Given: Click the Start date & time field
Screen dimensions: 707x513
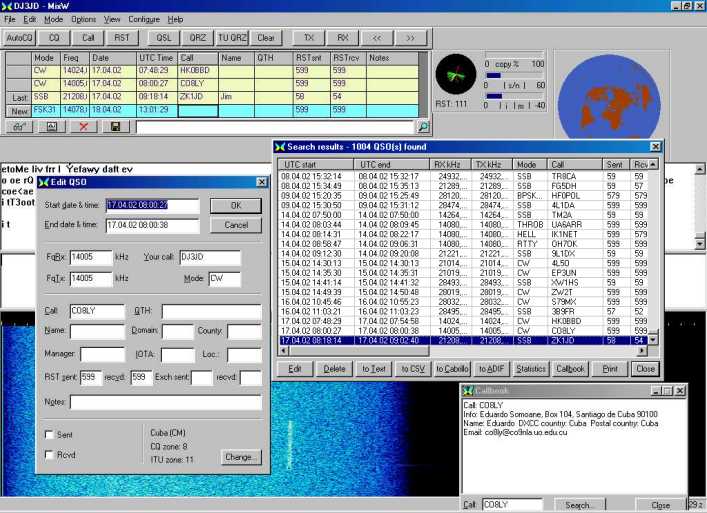Looking at the screenshot, I should pos(152,206).
